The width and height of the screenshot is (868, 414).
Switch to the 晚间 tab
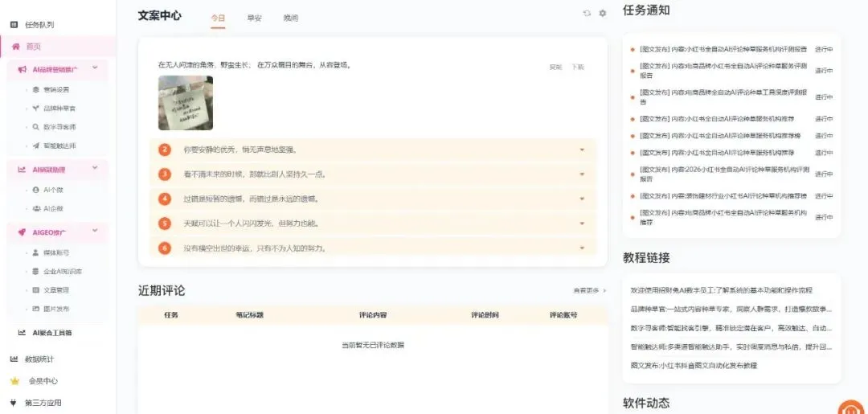[x=291, y=18]
